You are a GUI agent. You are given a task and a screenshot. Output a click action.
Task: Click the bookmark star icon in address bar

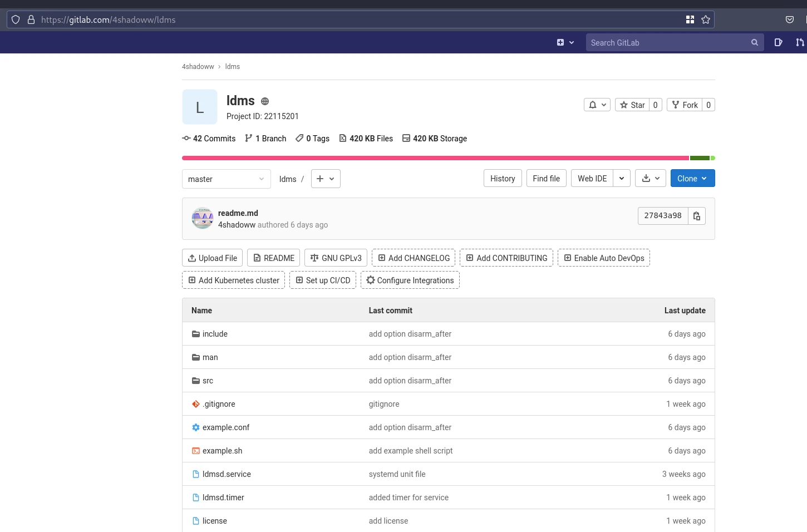[x=706, y=19]
